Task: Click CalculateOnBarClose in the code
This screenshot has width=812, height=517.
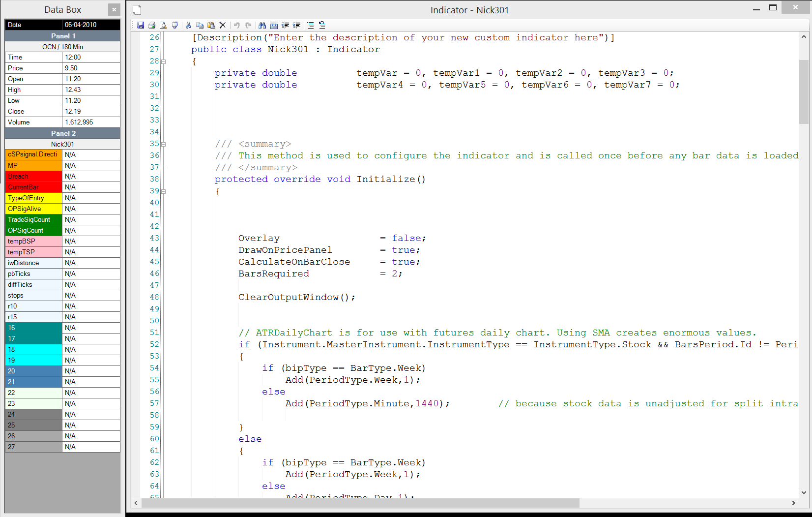Action: pos(294,262)
